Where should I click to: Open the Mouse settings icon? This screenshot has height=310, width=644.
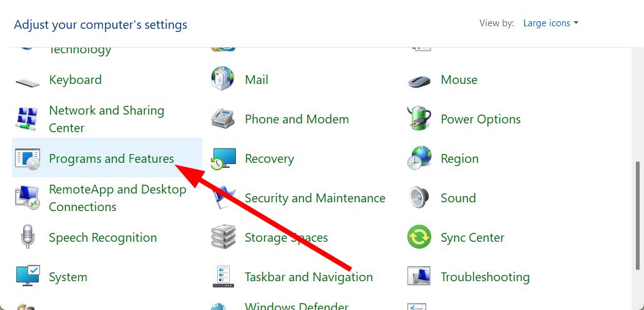coord(419,81)
